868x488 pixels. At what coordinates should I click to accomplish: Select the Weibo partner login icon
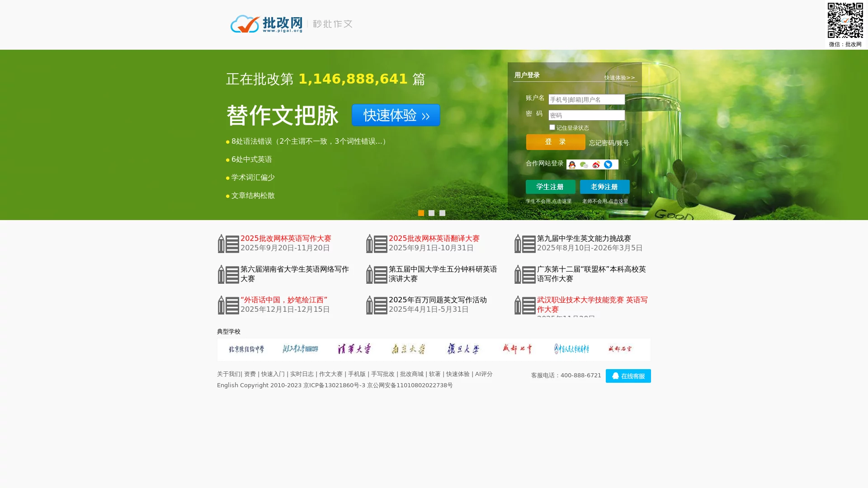tap(596, 165)
